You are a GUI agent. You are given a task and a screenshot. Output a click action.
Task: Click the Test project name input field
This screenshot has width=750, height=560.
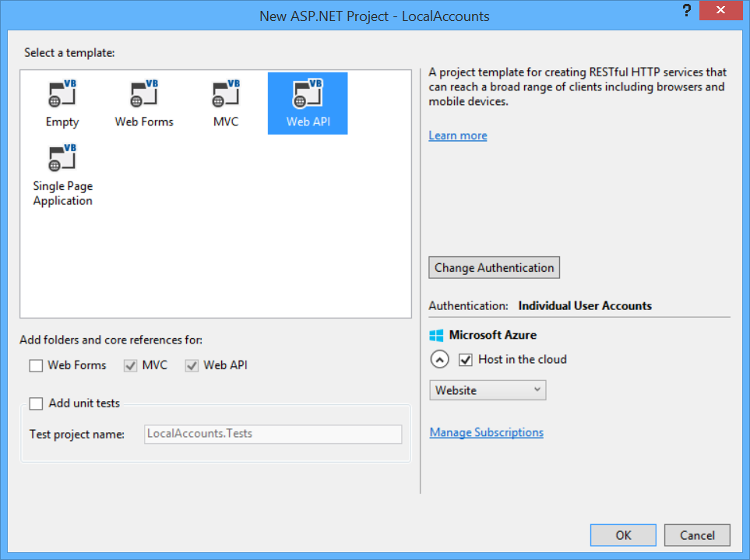tap(273, 434)
